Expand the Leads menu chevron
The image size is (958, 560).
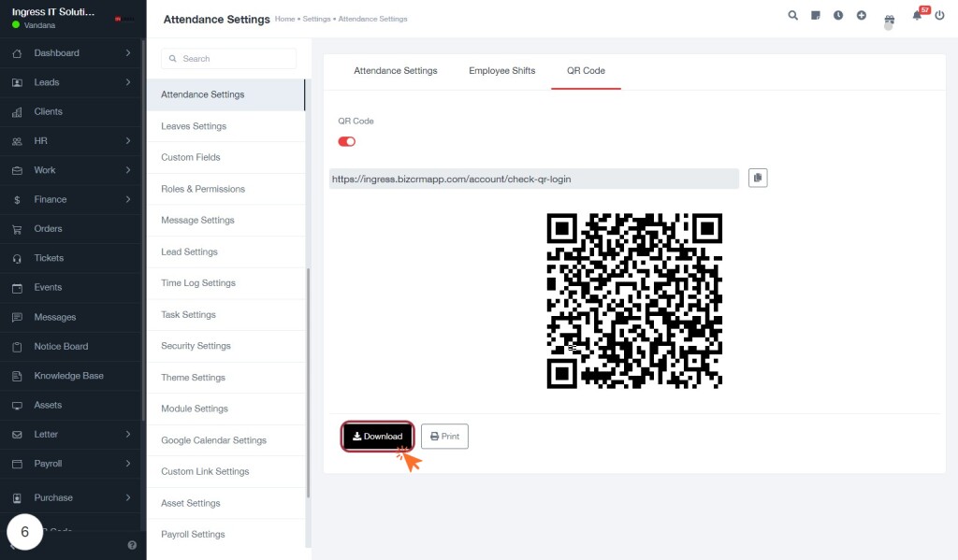pos(127,82)
